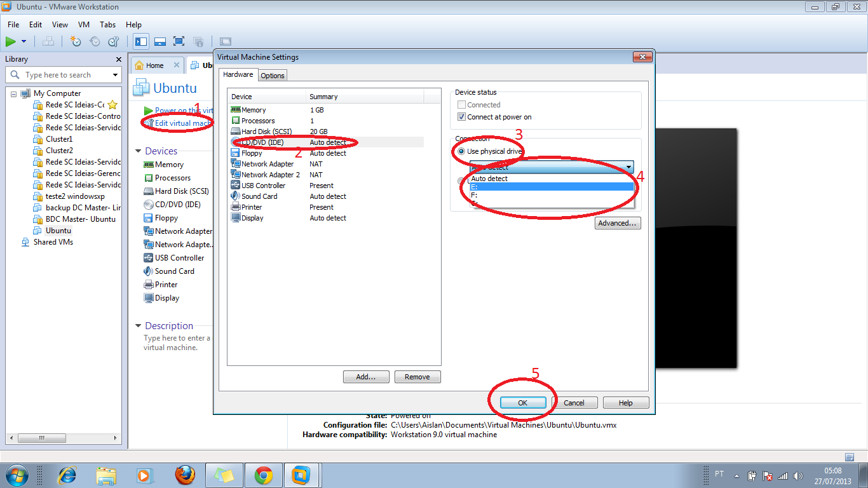Open the File menu
This screenshot has width=868, height=488.
point(13,25)
